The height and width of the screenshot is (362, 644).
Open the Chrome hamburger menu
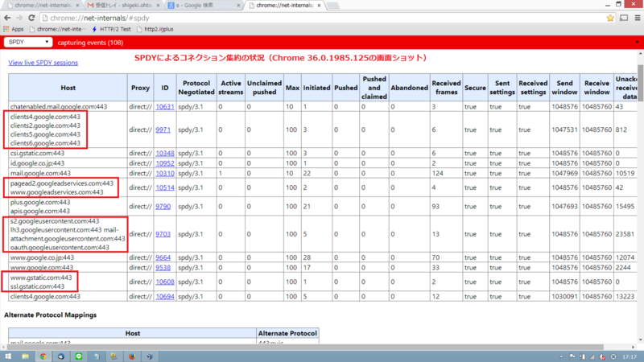[x=638, y=18]
